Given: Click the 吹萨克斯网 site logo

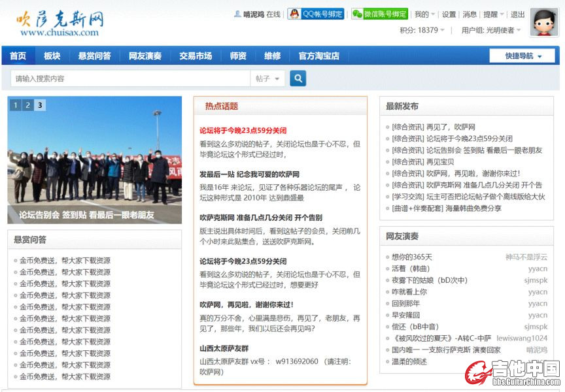Looking at the screenshot, I should [60, 24].
